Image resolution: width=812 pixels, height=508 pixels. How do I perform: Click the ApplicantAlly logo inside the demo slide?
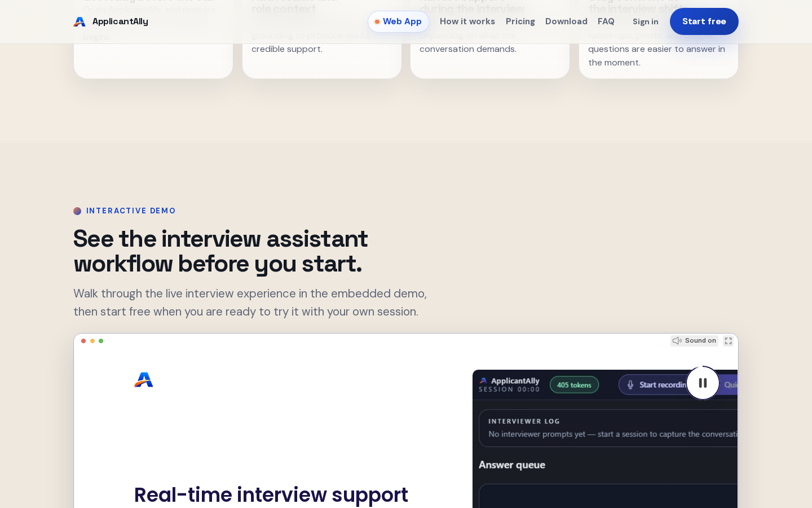point(144,380)
